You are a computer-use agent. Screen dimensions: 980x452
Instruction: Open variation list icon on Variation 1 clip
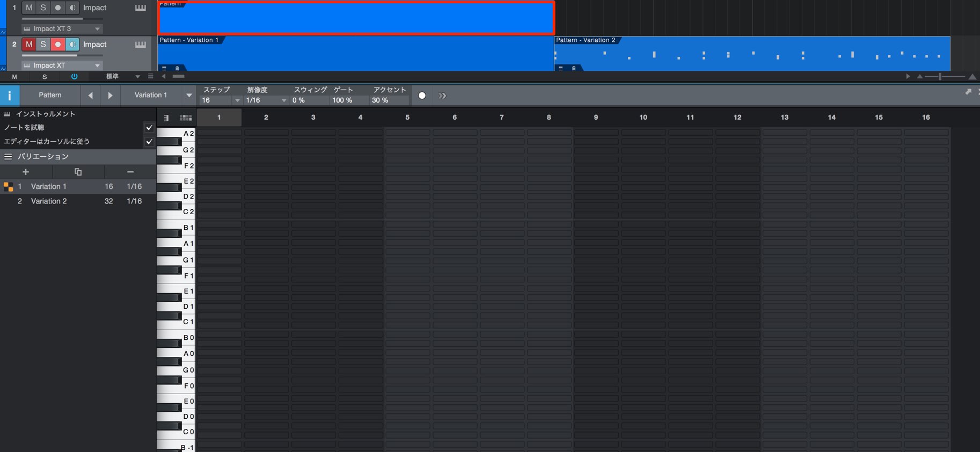(164, 68)
